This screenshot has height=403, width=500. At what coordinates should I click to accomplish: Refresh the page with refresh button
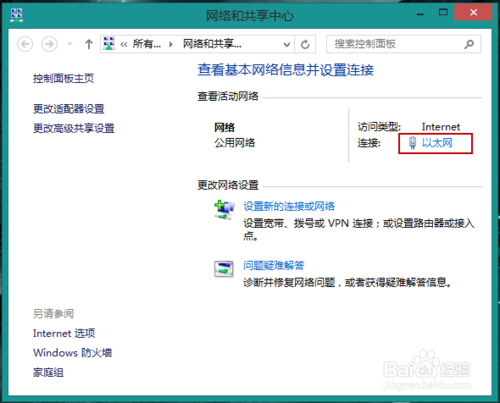click(305, 44)
